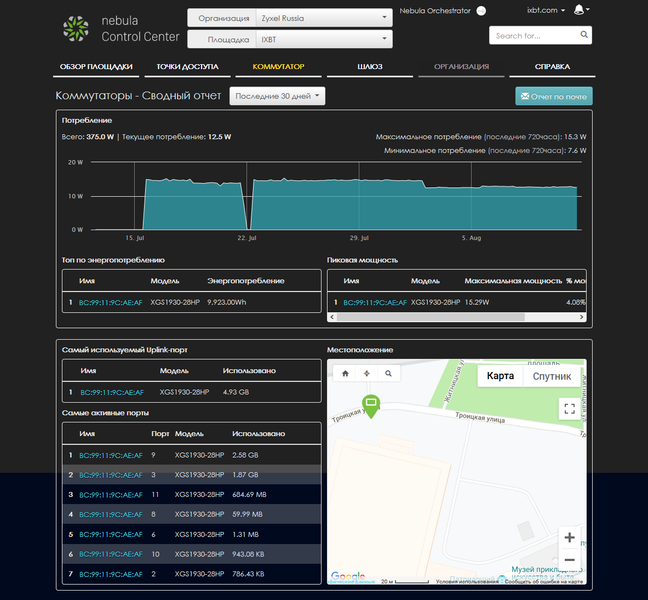Switch map to Спутник view
The height and width of the screenshot is (600, 648).
(x=551, y=377)
